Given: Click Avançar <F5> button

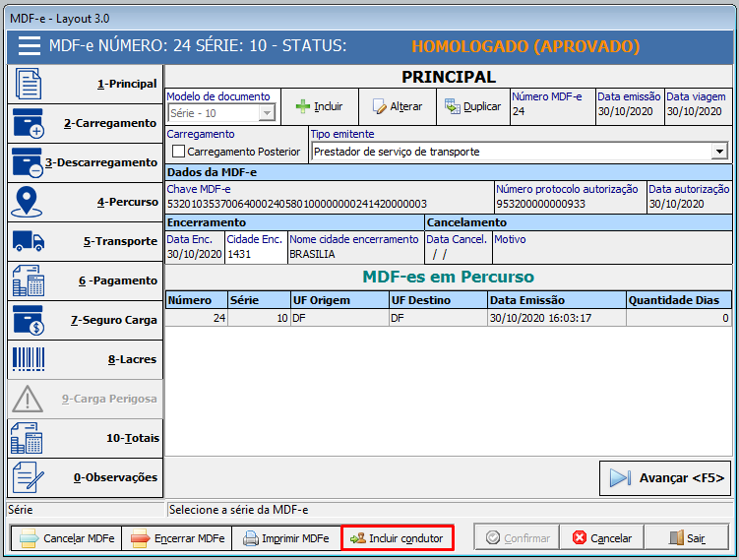Looking at the screenshot, I should coord(665,478).
